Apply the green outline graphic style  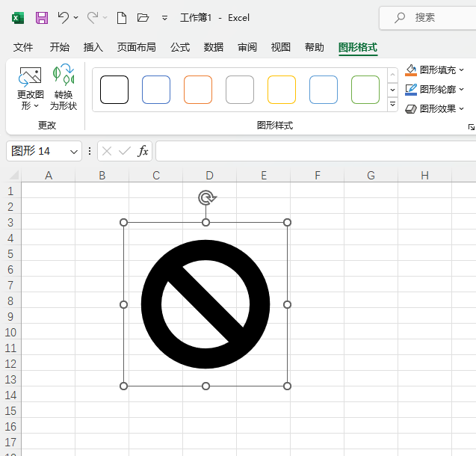pos(365,90)
